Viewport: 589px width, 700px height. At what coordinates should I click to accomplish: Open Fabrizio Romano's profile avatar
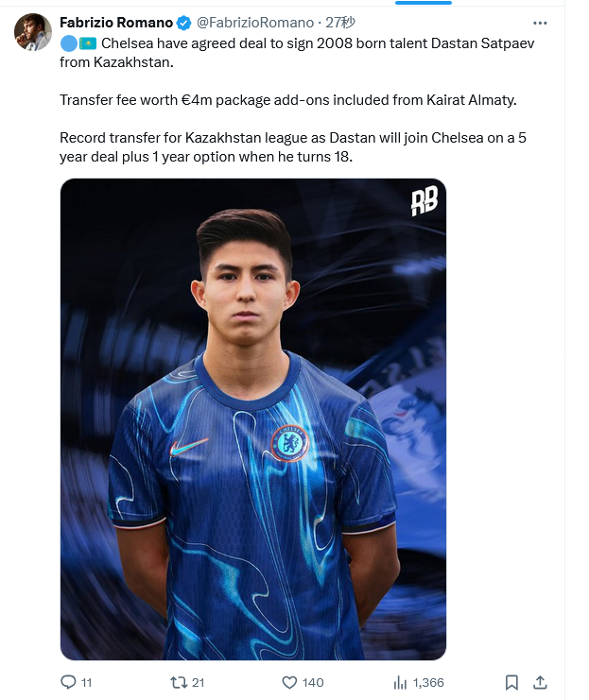point(33,32)
